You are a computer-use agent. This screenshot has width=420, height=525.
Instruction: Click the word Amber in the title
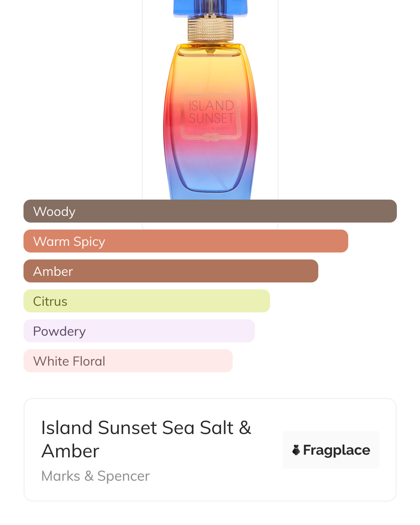(70, 451)
